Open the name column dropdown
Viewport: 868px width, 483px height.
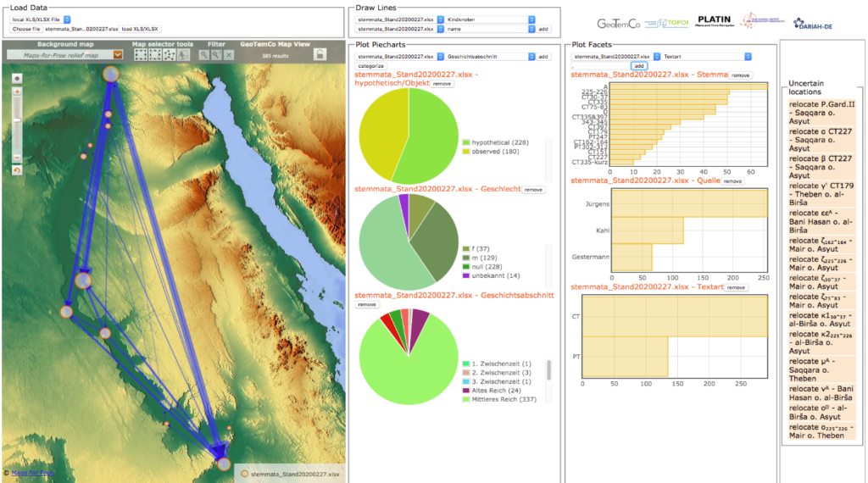491,29
